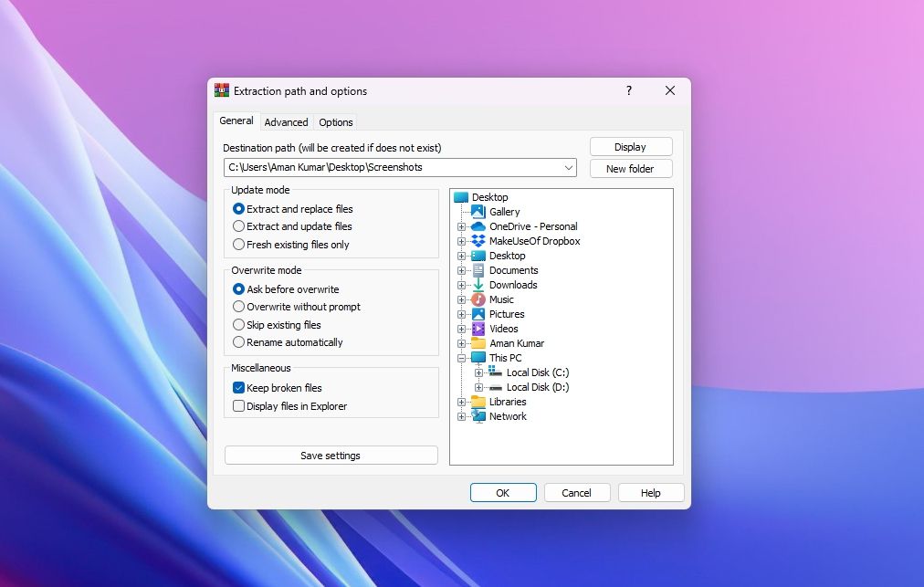Click the dialog help question mark icon
Image resolution: width=924 pixels, height=587 pixels.
tap(628, 91)
